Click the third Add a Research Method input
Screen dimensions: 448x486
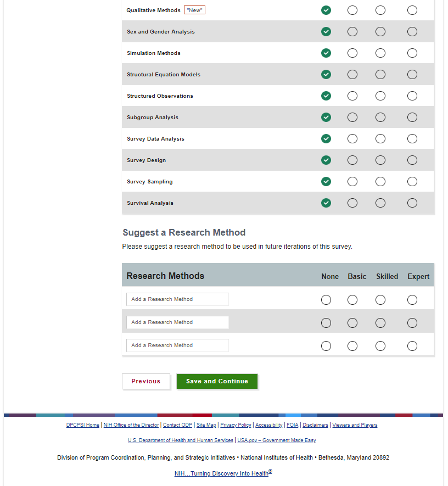click(177, 345)
